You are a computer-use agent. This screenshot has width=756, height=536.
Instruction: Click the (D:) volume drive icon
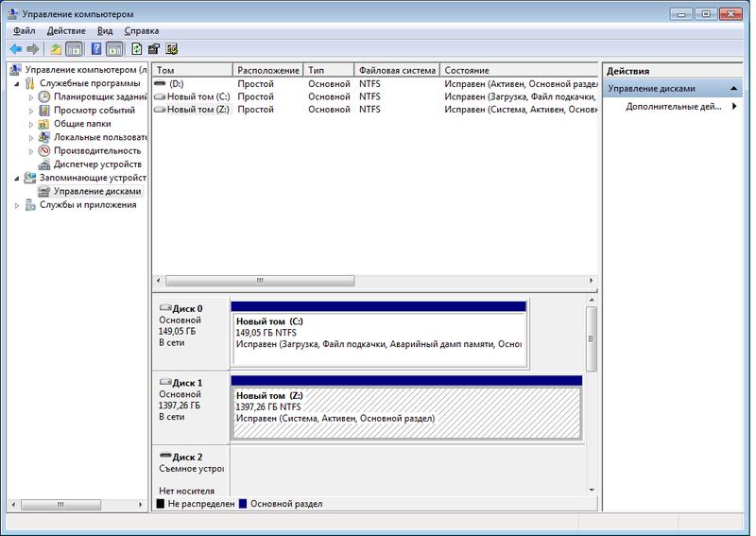coord(160,83)
